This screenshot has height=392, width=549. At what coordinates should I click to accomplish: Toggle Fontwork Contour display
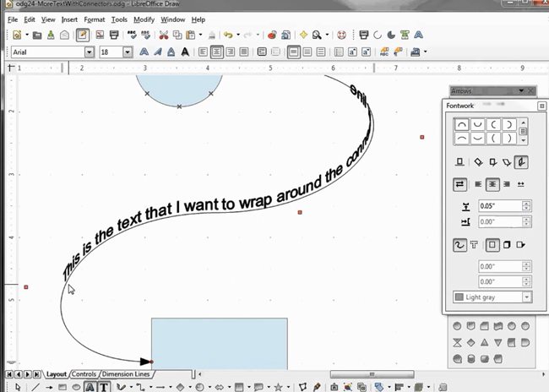click(460, 245)
